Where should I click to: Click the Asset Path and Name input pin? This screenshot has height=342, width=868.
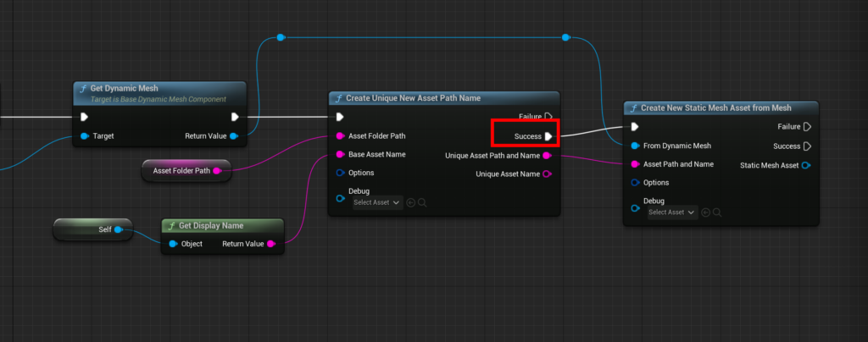pos(635,164)
